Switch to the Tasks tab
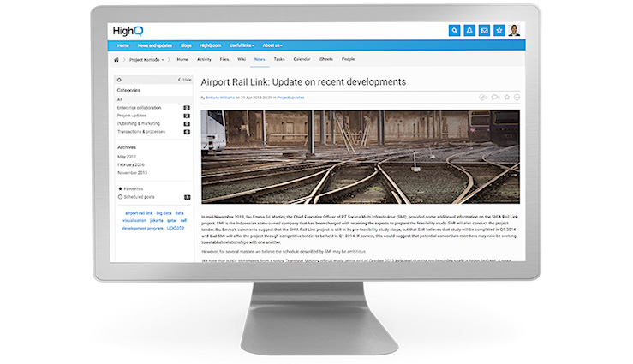Viewport: 633px width, 364px height. click(x=279, y=59)
